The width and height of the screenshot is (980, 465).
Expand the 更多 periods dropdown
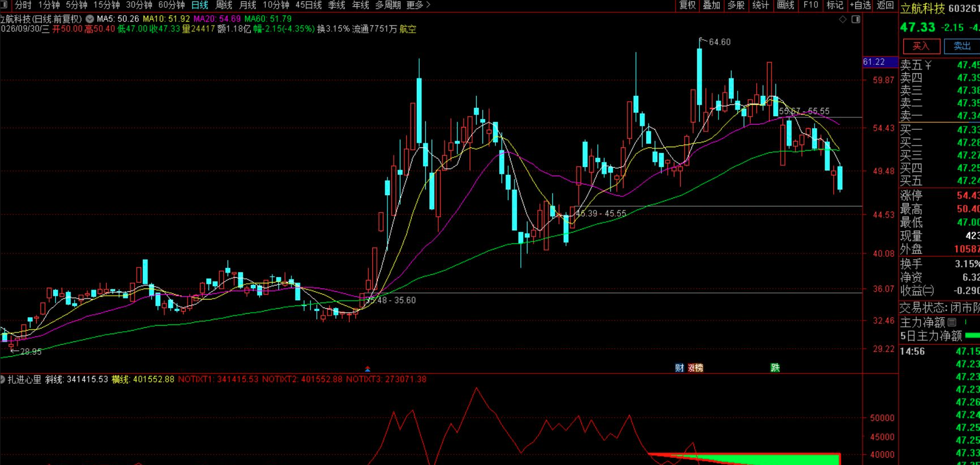(418, 5)
